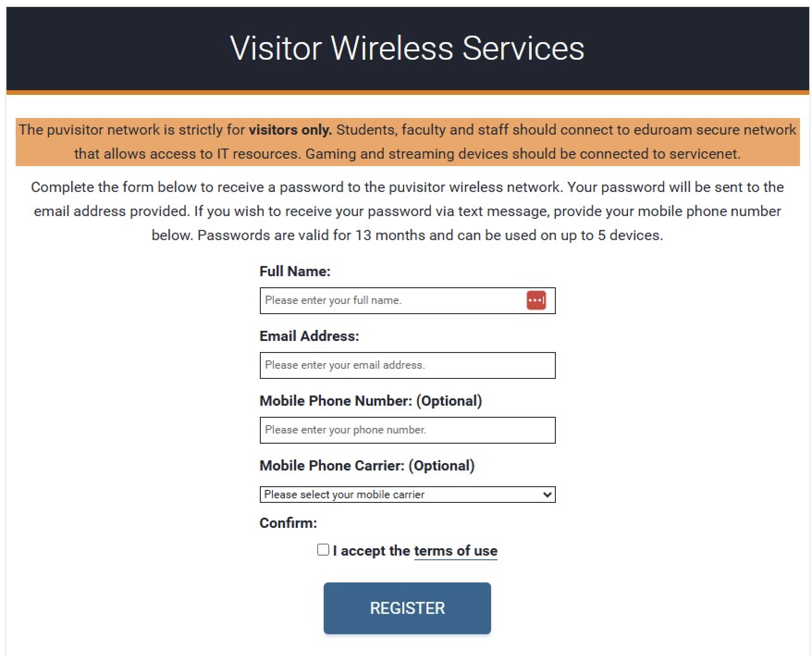Focus the Full Name text field
Image resolution: width=812 pixels, height=656 pixels.
[x=407, y=301]
